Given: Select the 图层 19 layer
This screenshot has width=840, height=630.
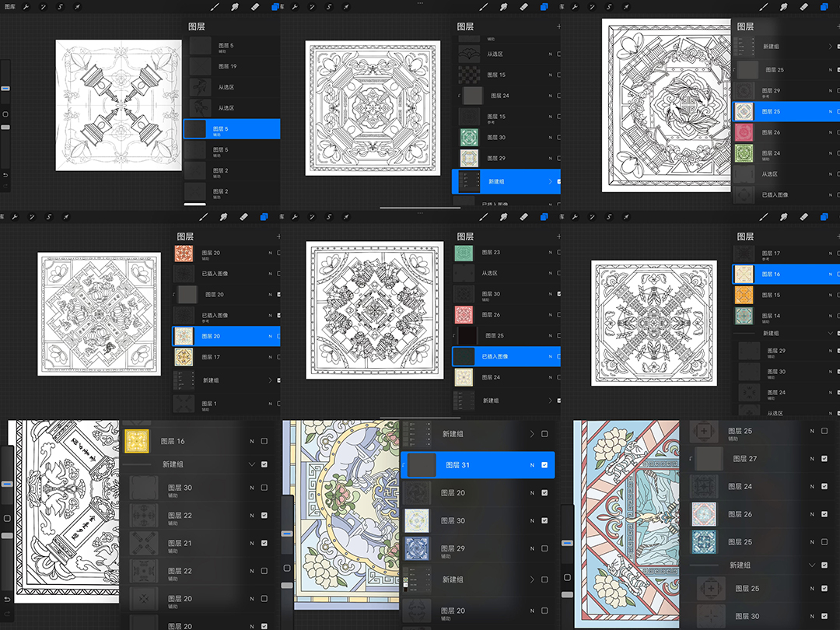Looking at the screenshot, I should coord(227,67).
